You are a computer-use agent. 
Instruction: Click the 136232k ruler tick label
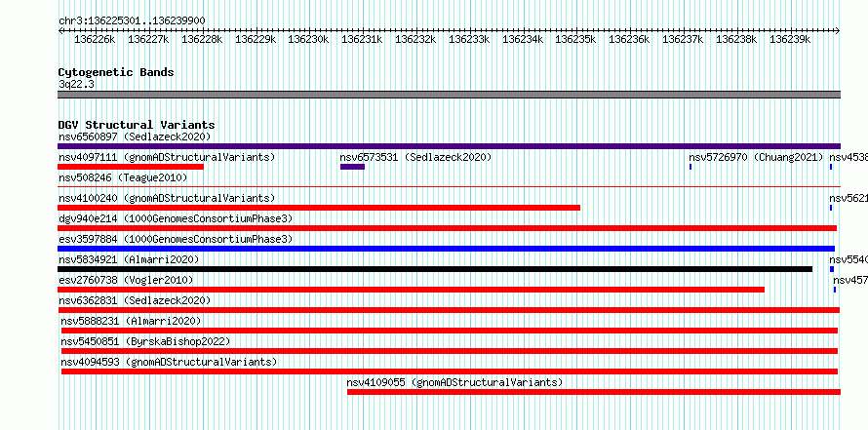point(415,39)
